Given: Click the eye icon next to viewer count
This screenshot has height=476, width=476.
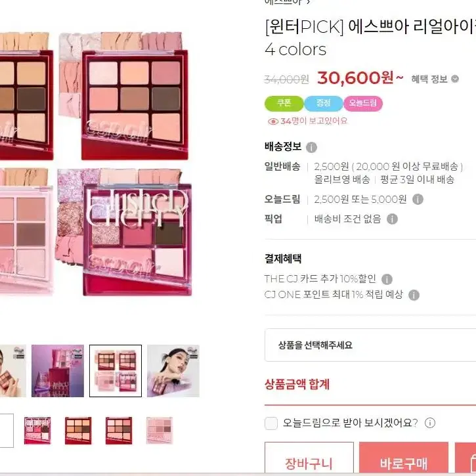Looking at the screenshot, I should coord(273,121).
